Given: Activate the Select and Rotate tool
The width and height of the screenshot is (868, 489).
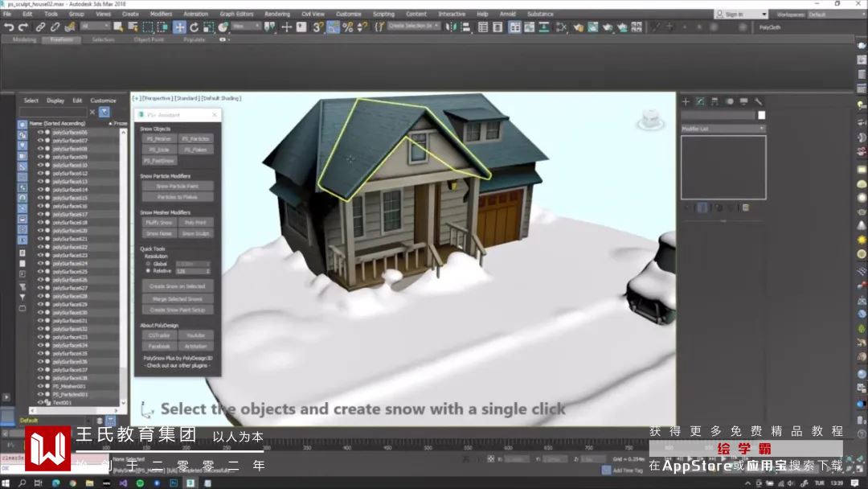Looking at the screenshot, I should (194, 27).
